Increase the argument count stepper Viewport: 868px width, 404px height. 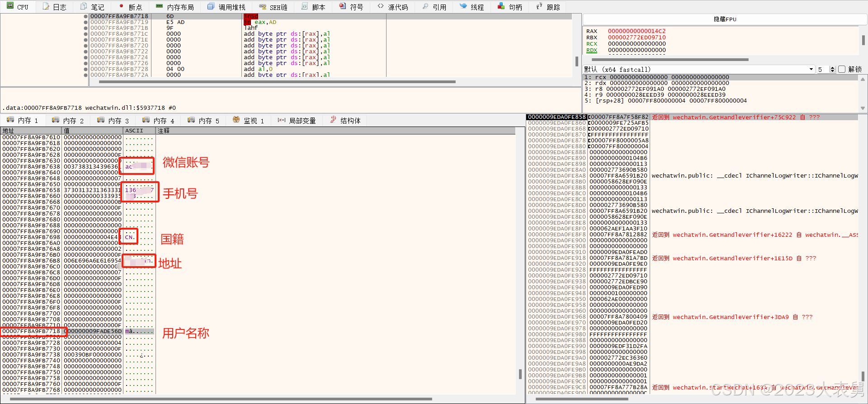click(x=833, y=67)
